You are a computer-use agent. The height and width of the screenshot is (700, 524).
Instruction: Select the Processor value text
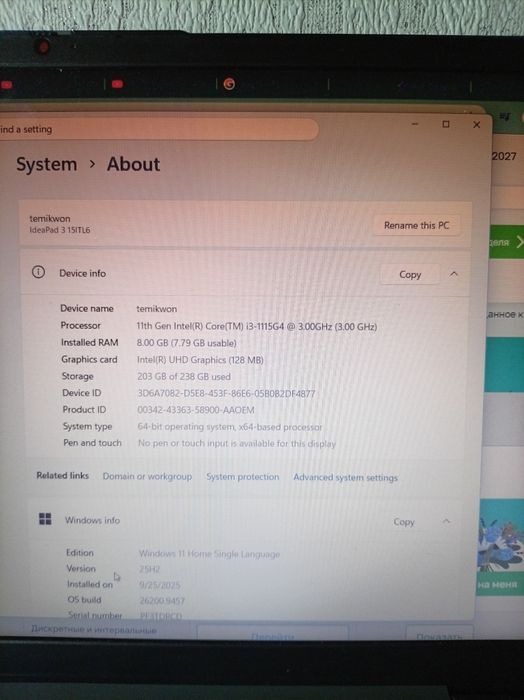pyautogui.click(x=257, y=326)
